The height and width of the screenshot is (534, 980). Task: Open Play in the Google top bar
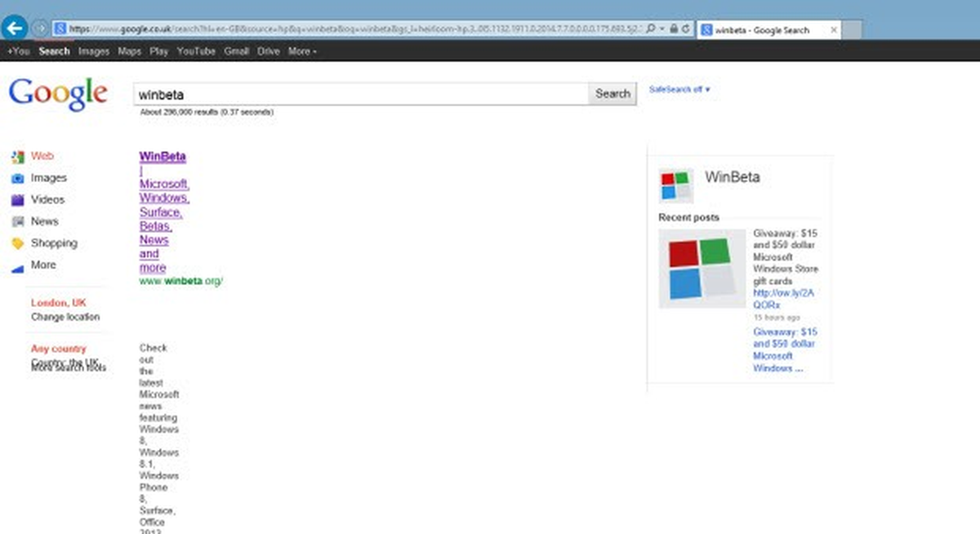pyautogui.click(x=159, y=51)
